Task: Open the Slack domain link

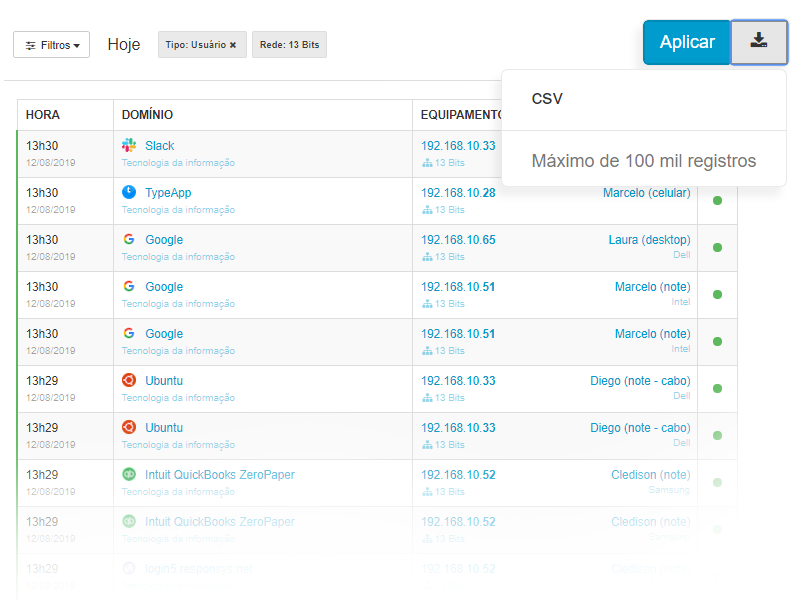Action: tap(160, 146)
